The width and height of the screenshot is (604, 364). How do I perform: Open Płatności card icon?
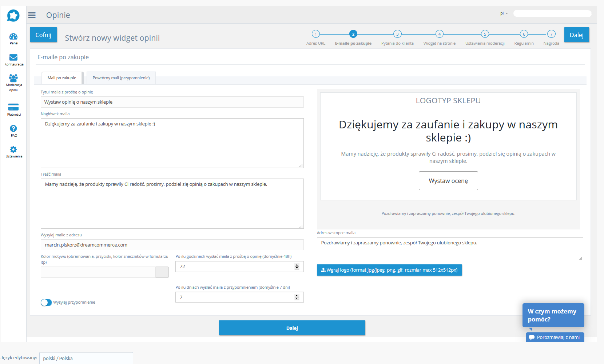coord(13,107)
